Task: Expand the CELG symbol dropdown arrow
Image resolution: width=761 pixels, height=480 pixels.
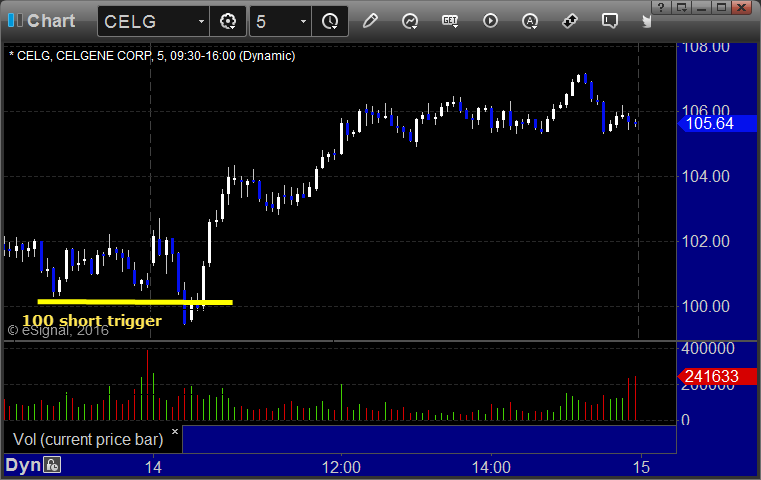Action: pos(201,21)
